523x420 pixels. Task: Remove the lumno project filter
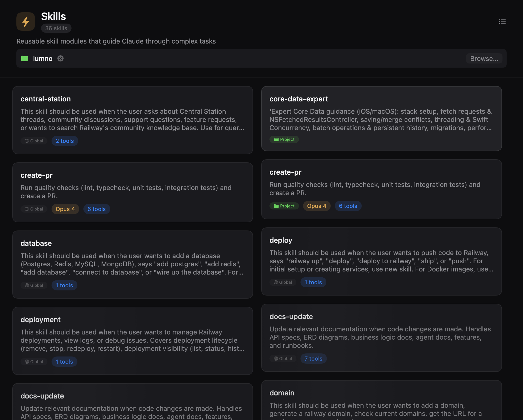pyautogui.click(x=61, y=59)
